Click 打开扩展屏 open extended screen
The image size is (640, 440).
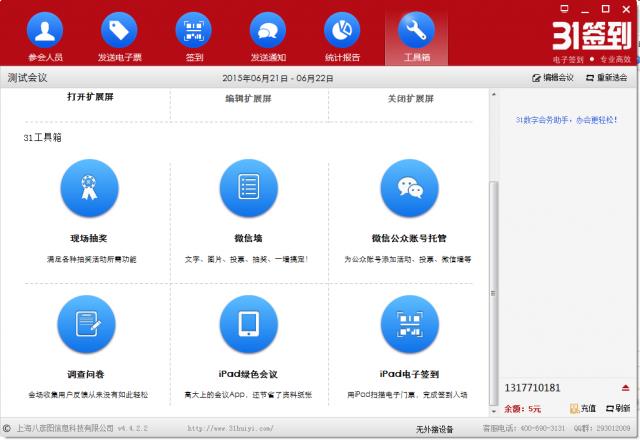coord(90,97)
